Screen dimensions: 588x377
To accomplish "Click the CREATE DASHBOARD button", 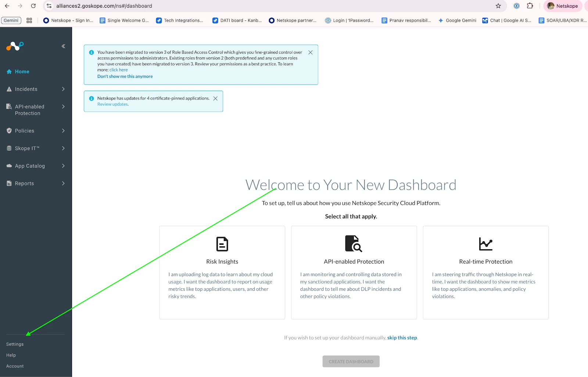I will pyautogui.click(x=351, y=362).
